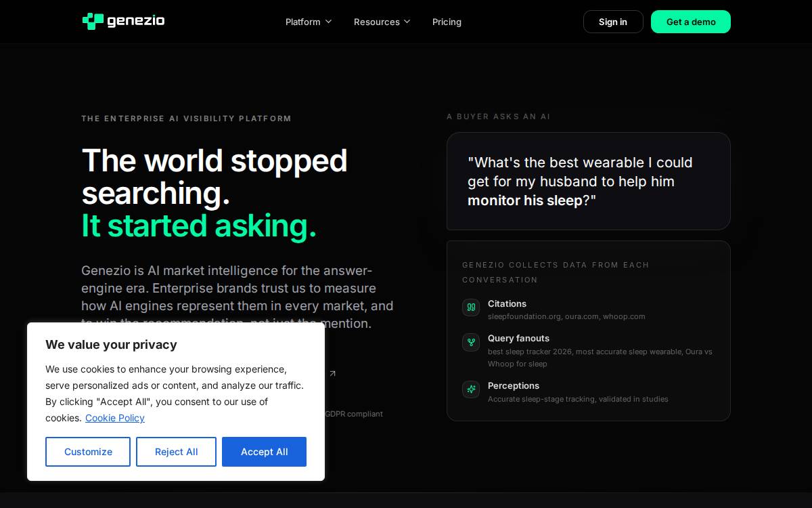Viewport: 812px width, 508px height.
Task: Click the 'GDPR compliant' text
Action: (354, 414)
